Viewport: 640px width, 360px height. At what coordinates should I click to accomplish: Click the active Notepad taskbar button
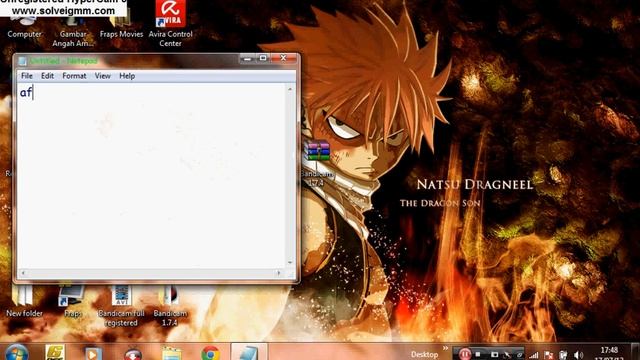tap(249, 352)
